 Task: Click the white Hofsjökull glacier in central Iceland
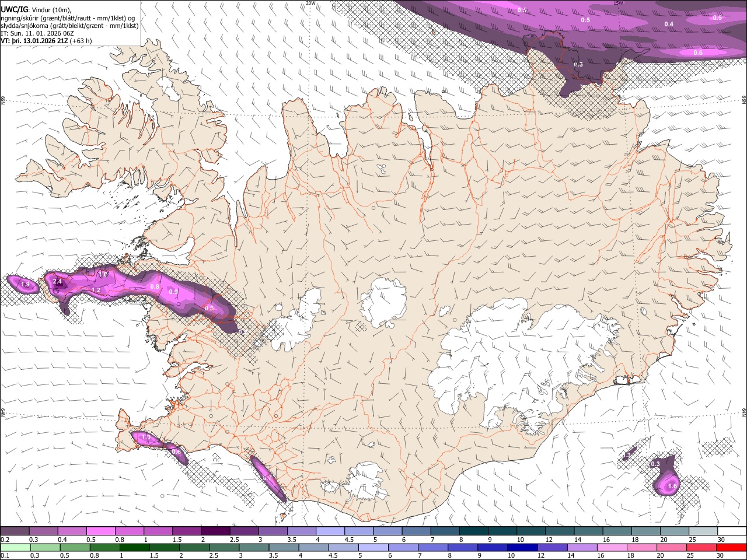[x=383, y=302]
